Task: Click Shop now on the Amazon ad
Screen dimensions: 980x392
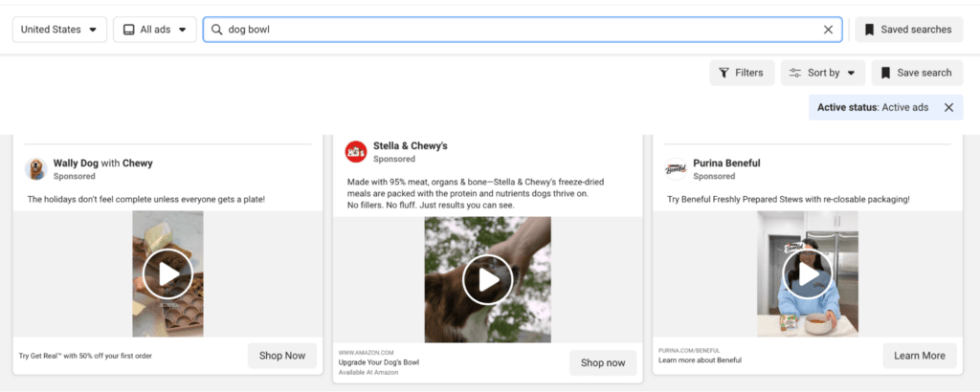Action: tap(603, 362)
